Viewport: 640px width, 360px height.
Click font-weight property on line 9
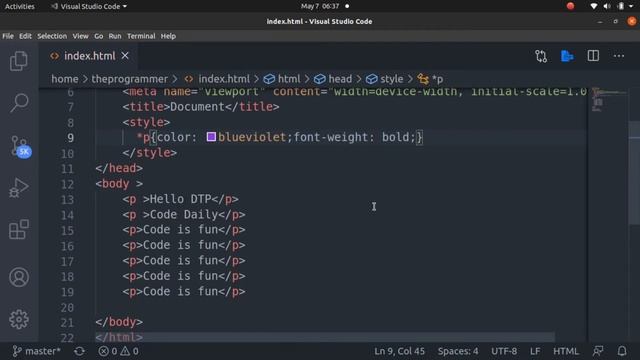[330, 137]
